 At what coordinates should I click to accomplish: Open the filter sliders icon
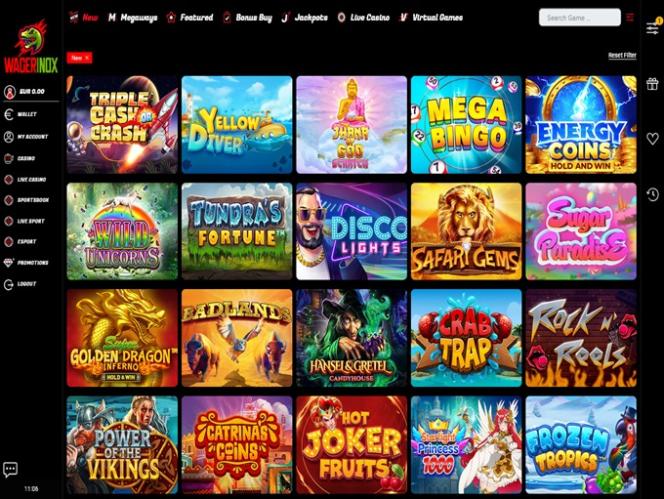coord(652,29)
